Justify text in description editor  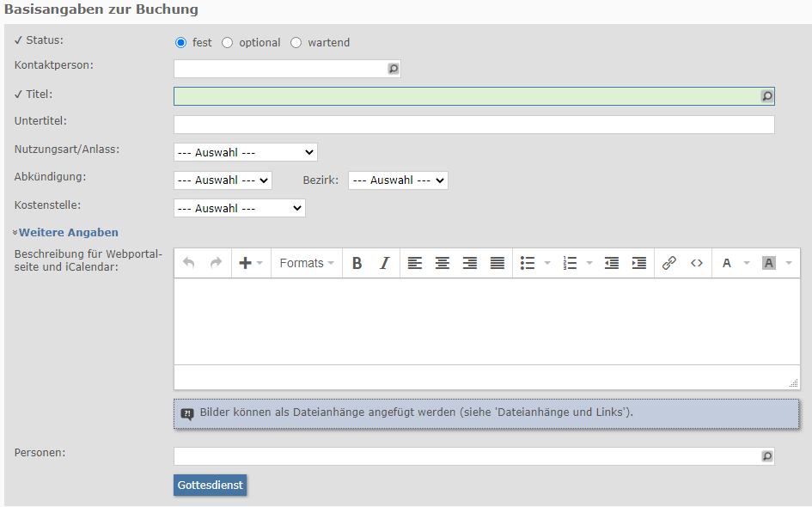pos(498,263)
